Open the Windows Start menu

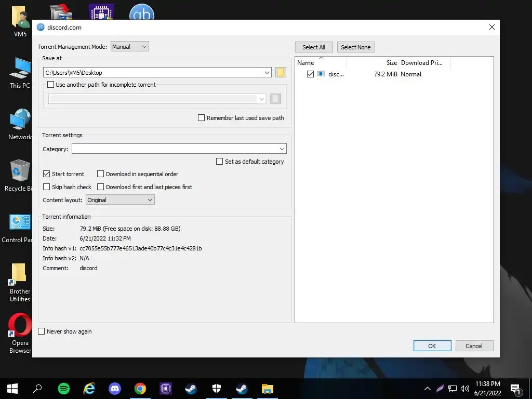12,389
